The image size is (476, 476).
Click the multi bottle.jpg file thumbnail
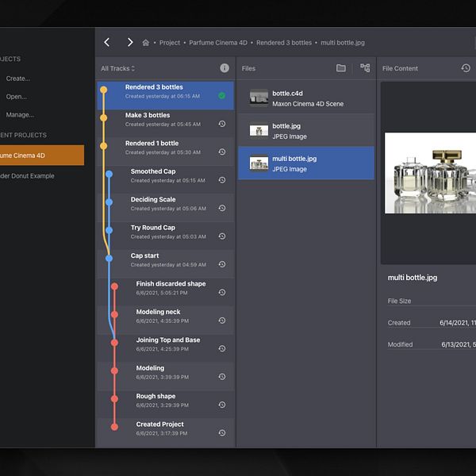(x=259, y=163)
